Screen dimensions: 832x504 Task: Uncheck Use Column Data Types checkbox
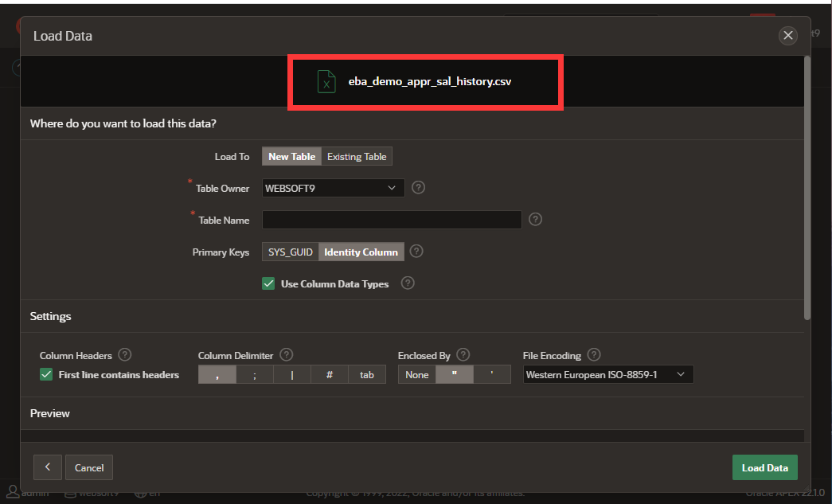tap(268, 283)
